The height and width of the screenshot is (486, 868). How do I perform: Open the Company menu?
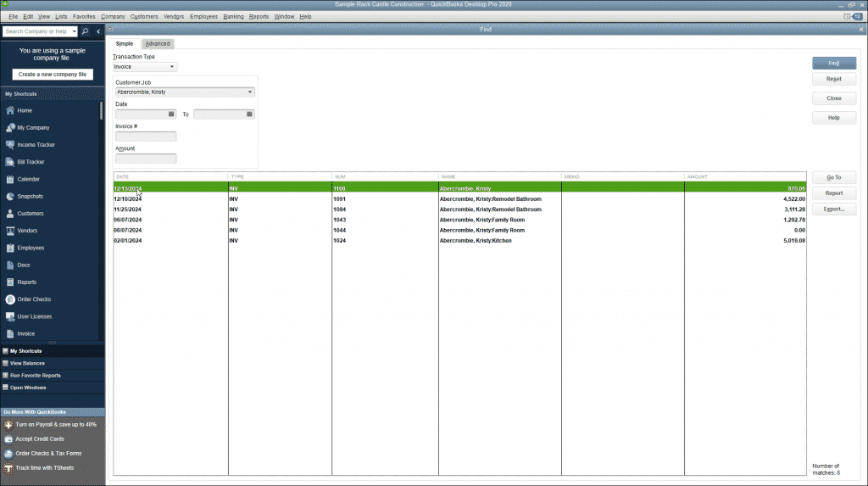click(x=113, y=17)
